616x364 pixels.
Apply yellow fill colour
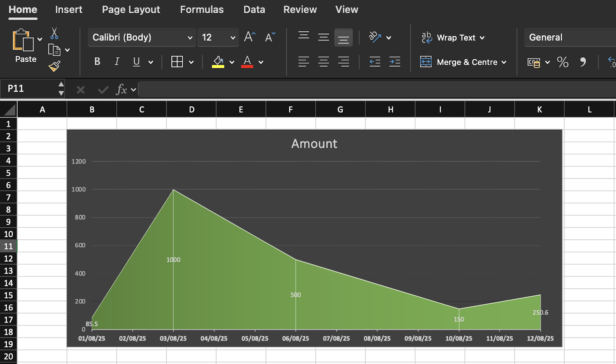coord(218,62)
